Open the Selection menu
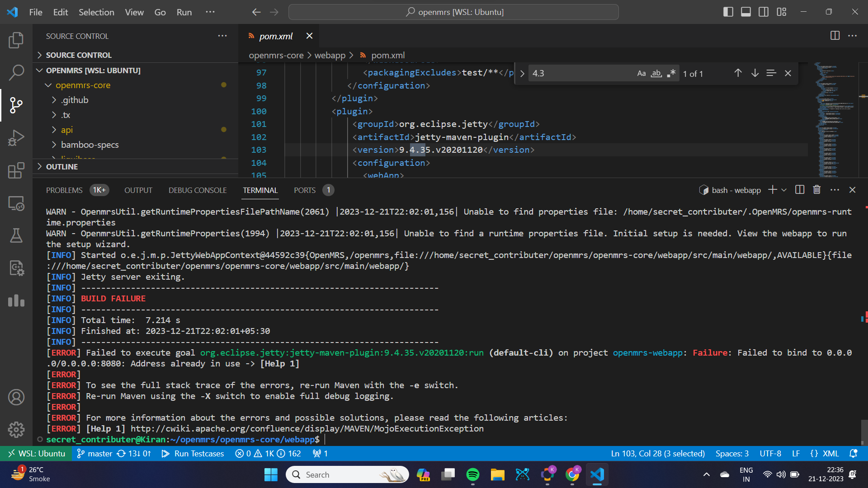This screenshot has height=488, width=868. pyautogui.click(x=96, y=12)
